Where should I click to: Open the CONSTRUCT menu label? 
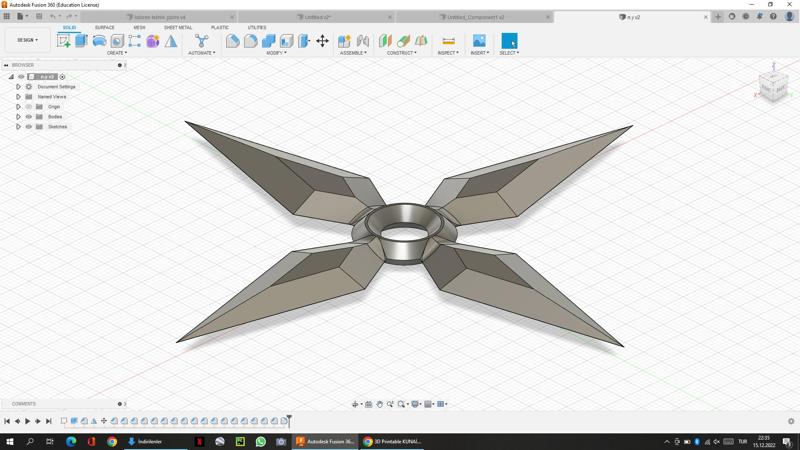click(x=402, y=53)
